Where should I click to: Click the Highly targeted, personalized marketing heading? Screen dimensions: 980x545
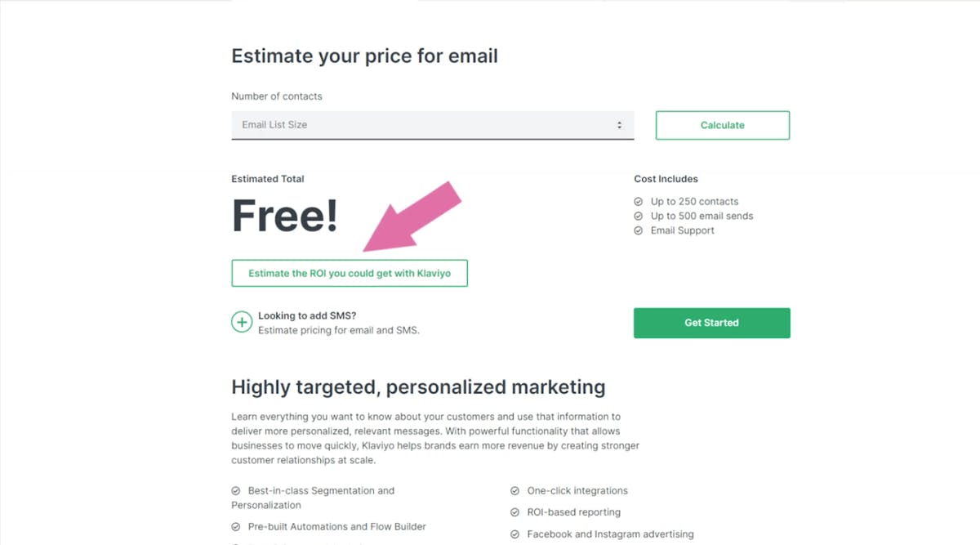coord(418,386)
